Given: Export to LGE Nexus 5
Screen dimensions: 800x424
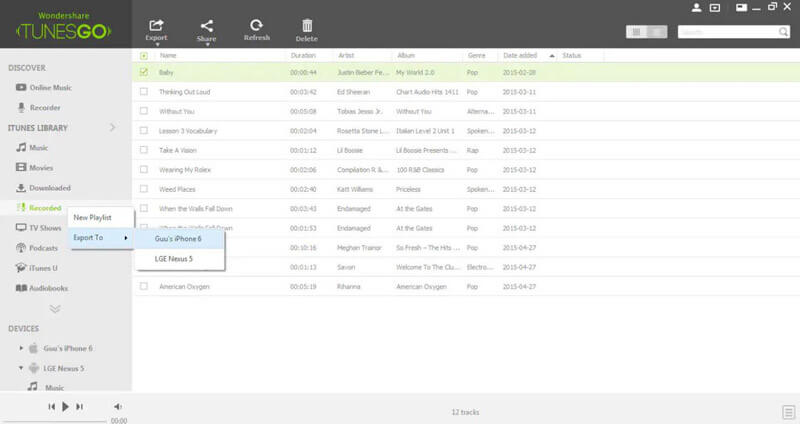Looking at the screenshot, I should coord(180,259).
